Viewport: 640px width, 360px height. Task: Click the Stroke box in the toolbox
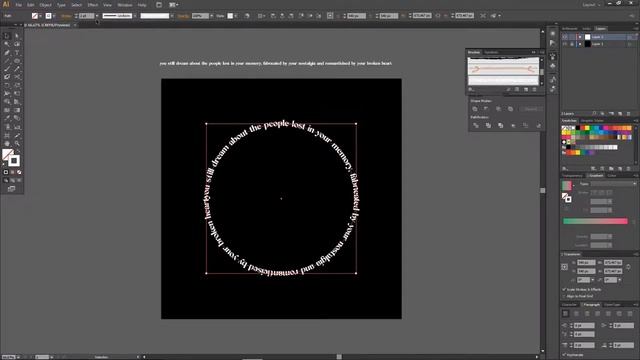point(14,160)
